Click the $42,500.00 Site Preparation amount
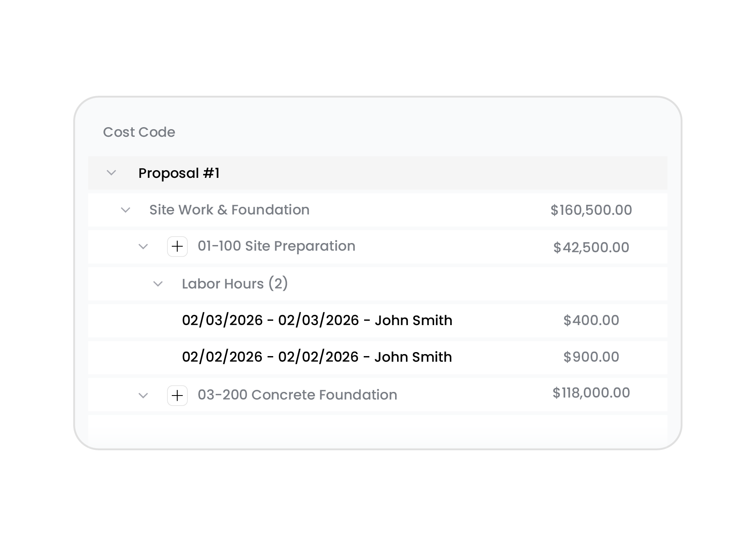This screenshot has height=546, width=756. 591,247
